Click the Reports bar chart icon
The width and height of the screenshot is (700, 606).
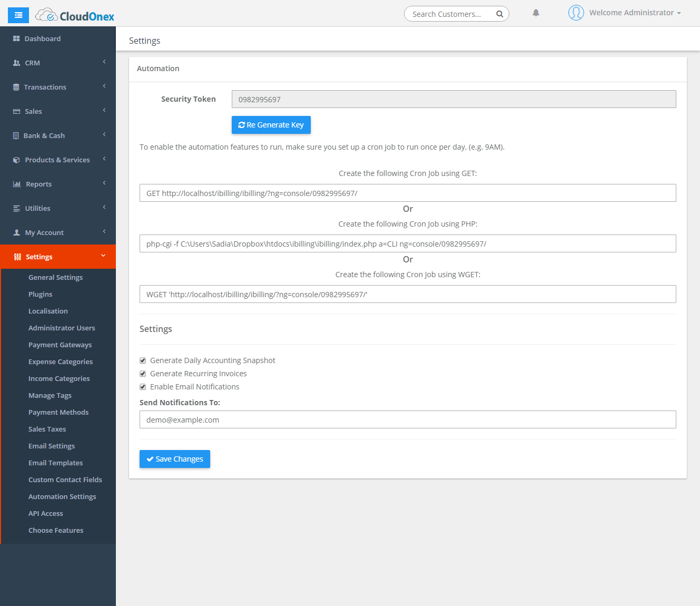17,184
